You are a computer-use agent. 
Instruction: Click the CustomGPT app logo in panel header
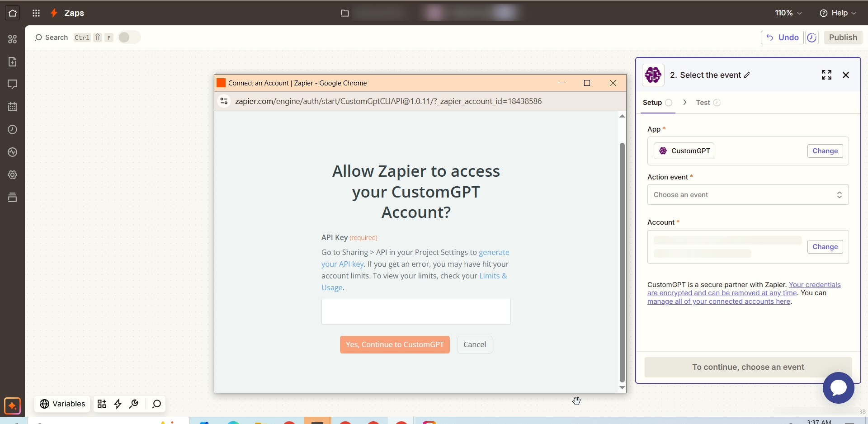point(653,75)
